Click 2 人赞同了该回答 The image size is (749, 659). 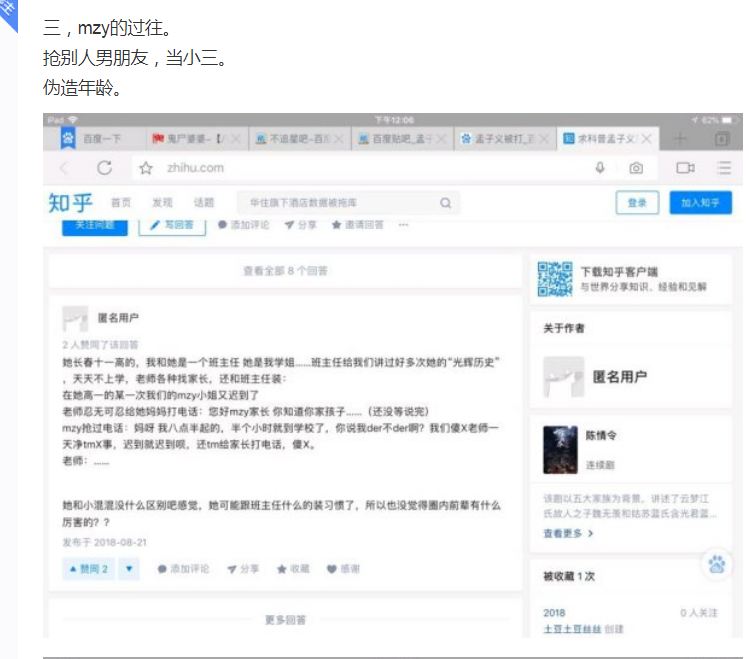click(x=100, y=345)
